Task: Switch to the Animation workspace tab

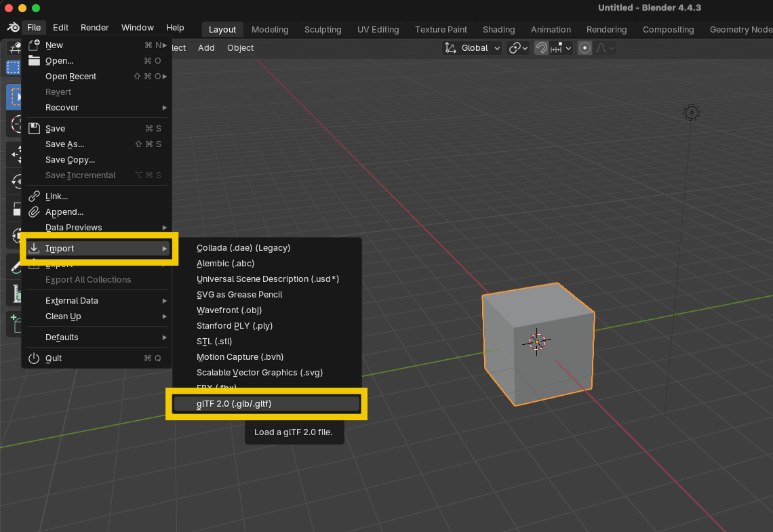Action: pos(551,30)
